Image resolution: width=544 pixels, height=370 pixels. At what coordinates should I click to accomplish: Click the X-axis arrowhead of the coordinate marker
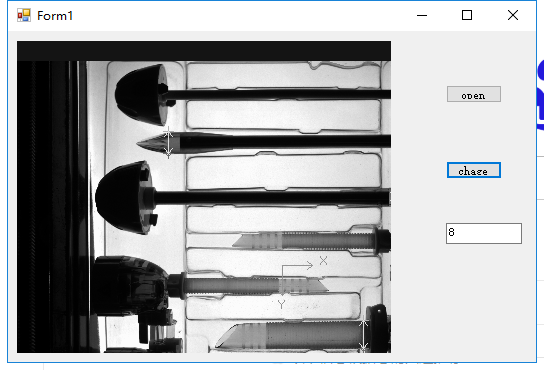point(309,266)
